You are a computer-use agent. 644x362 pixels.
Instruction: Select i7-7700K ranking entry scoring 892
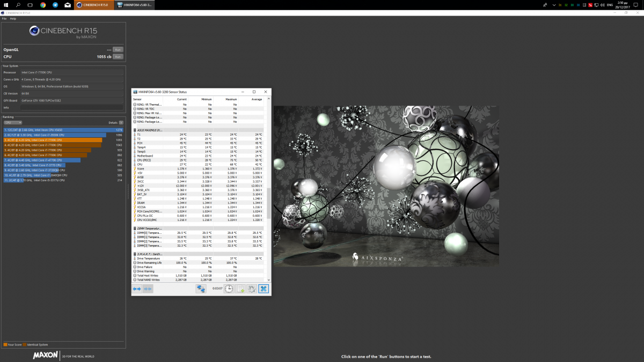click(x=63, y=155)
